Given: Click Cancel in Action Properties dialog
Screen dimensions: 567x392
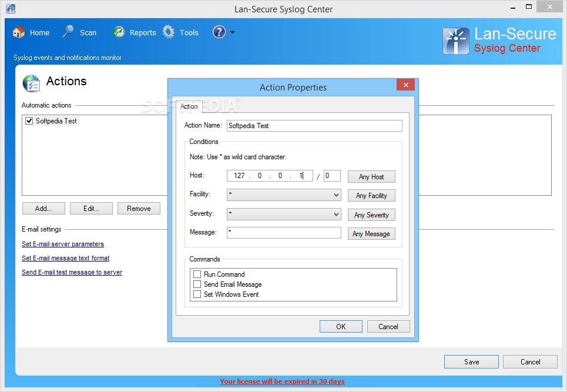Looking at the screenshot, I should [388, 327].
